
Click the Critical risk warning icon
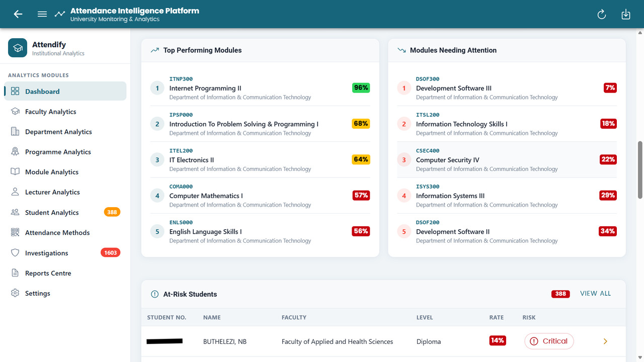(534, 341)
